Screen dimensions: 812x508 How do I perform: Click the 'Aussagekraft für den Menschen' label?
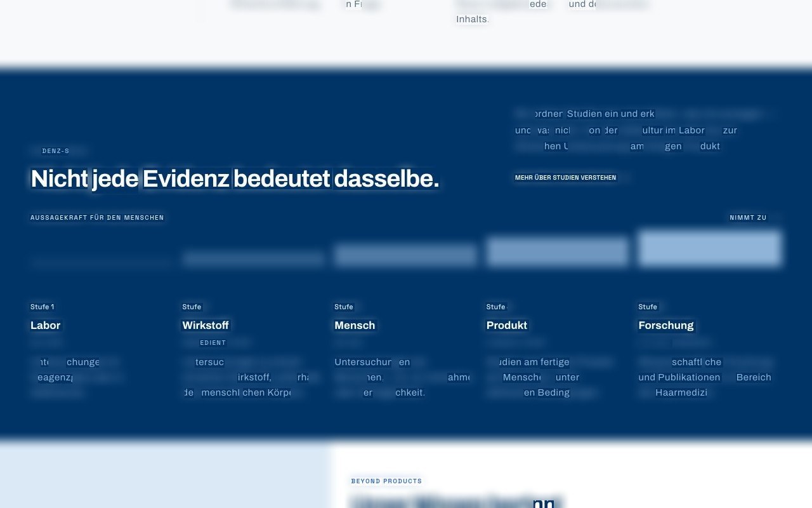[x=97, y=218]
